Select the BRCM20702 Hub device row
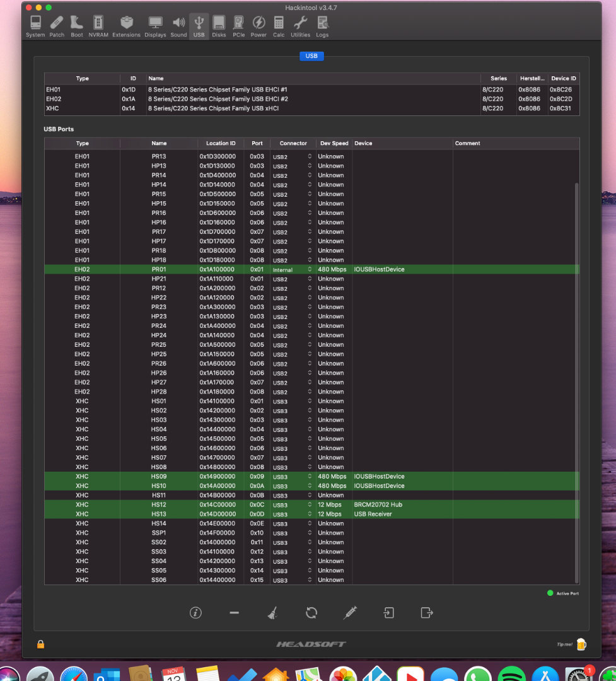616x681 pixels. pos(311,504)
